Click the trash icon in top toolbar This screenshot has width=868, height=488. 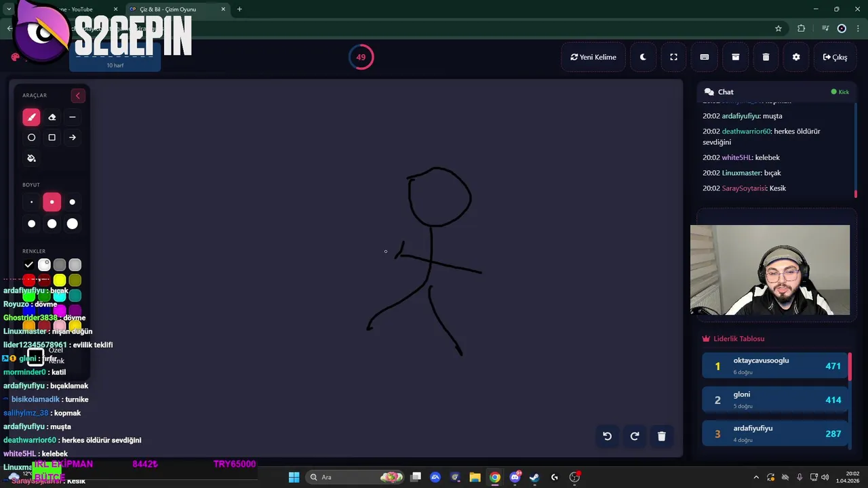tap(766, 57)
